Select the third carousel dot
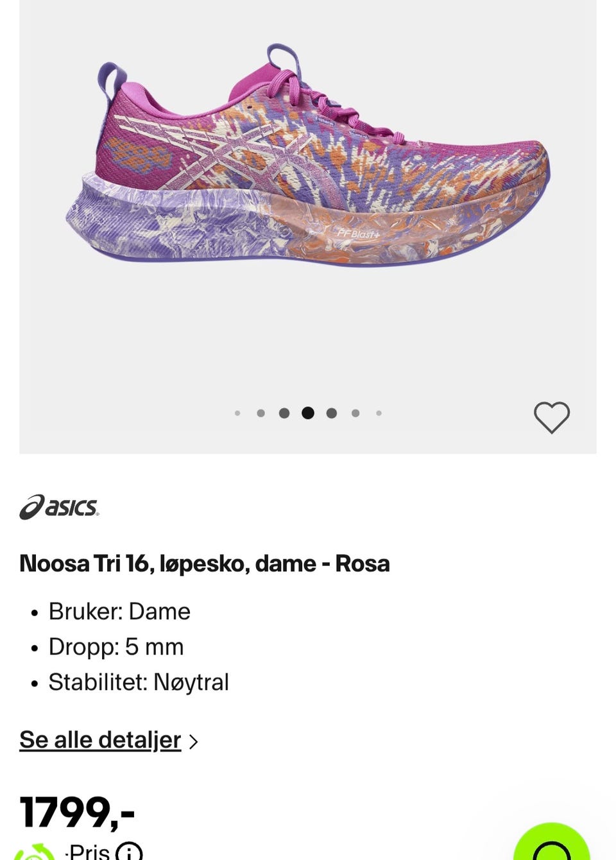This screenshot has width=616, height=860. pos(284,413)
